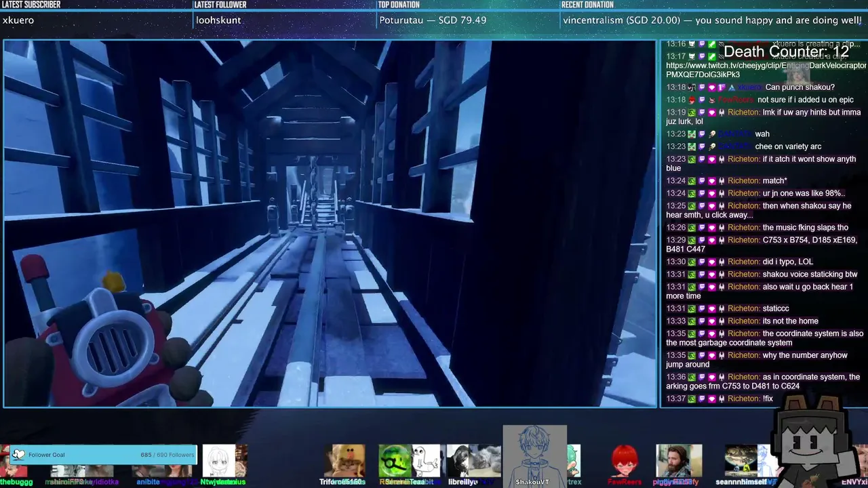
Task: Click the green badge on "wah" message
Action: [x=692, y=134]
